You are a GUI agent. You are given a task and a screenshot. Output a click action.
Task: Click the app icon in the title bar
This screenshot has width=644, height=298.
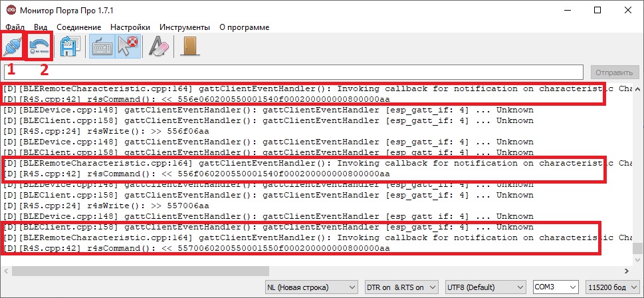[x=11, y=10]
